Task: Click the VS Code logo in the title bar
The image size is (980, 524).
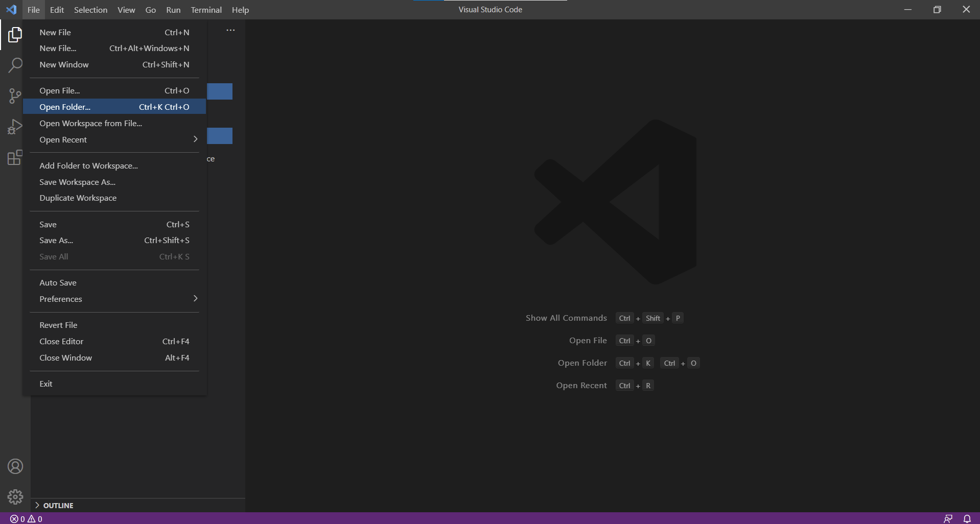Action: pyautogui.click(x=11, y=10)
